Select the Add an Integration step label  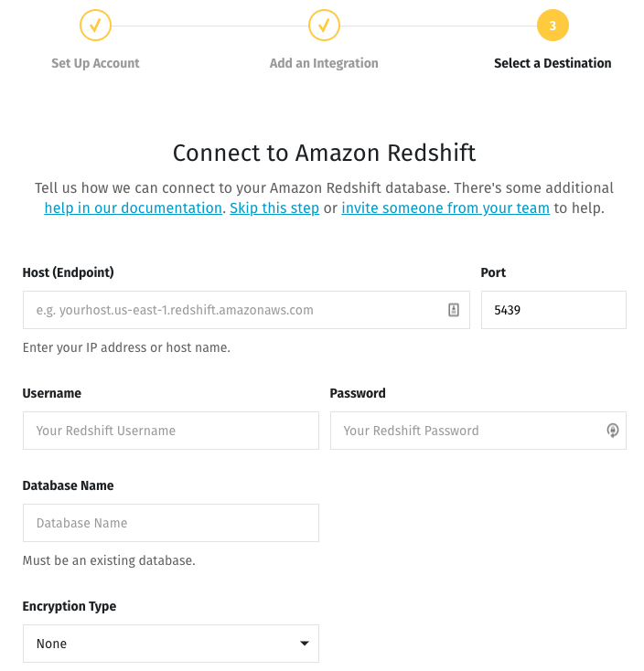(x=324, y=63)
